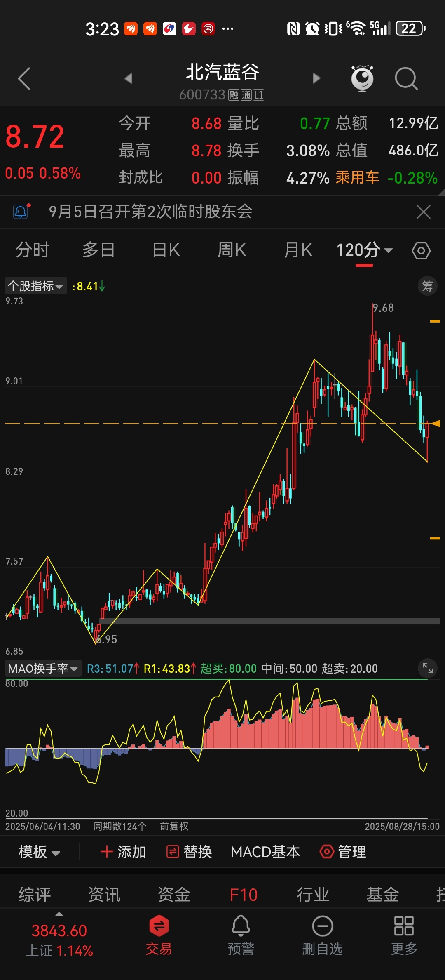Tap the R1:43.83 indicator value
Viewport: 445px width, 980px height.
click(x=170, y=669)
